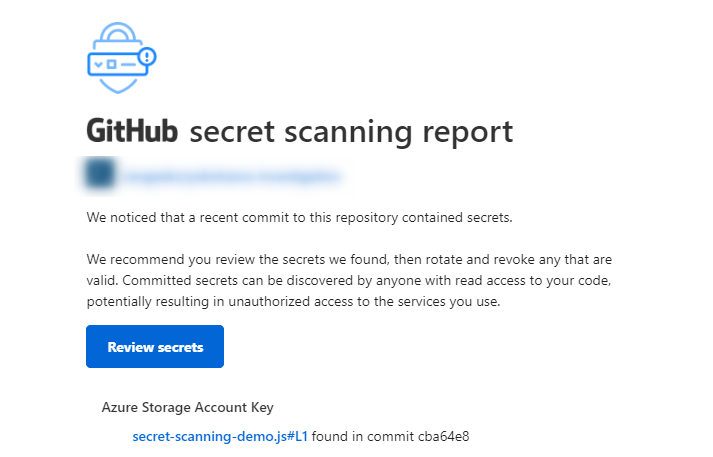Click the dash line inside the lock icon
Image resolution: width=713 pixels, height=457 pixels.
point(128,65)
